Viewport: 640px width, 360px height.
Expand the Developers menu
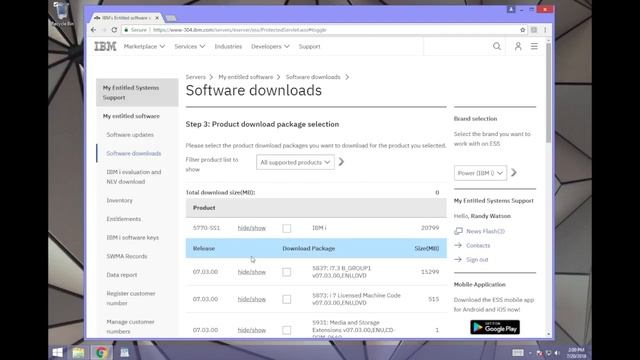[x=270, y=47]
